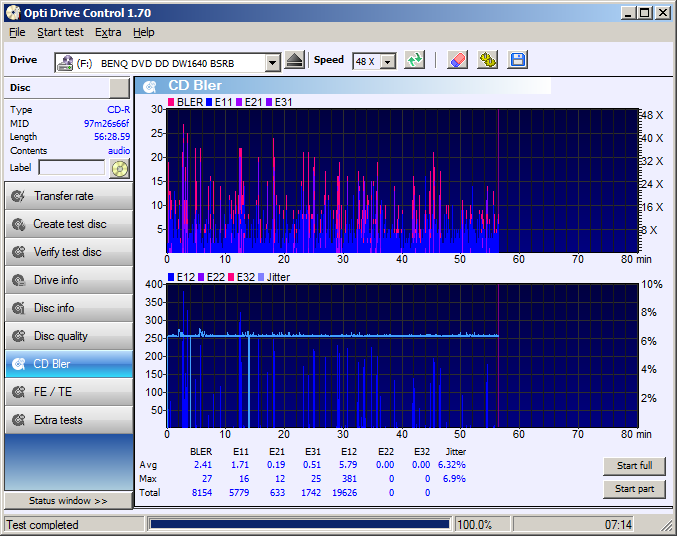Screen dimensions: 677x536
Task: Click the E11 blue legend swatch
Action: 209,102
